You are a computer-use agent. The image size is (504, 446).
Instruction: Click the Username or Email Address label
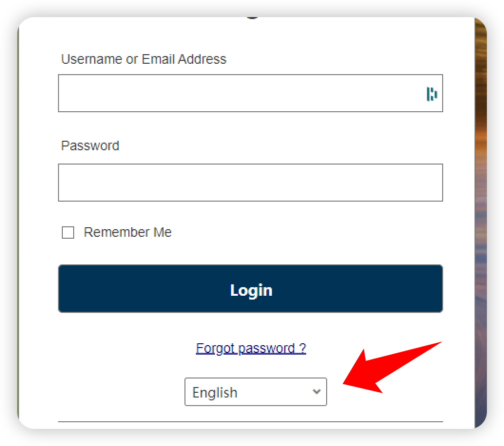click(x=144, y=59)
